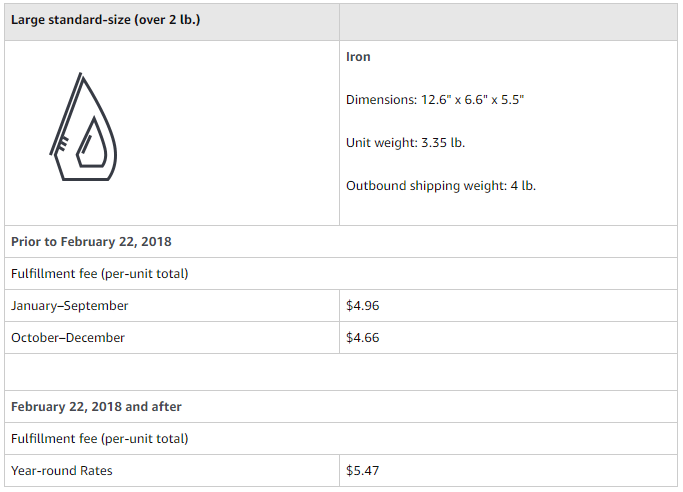Viewport: 683px width, 492px height.
Task: Click the Unit weight 3.35 lb. line
Action: tap(406, 143)
